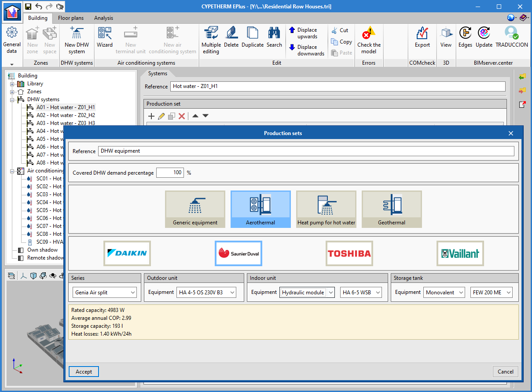Click Covered DHW demand percentage field

coord(170,173)
